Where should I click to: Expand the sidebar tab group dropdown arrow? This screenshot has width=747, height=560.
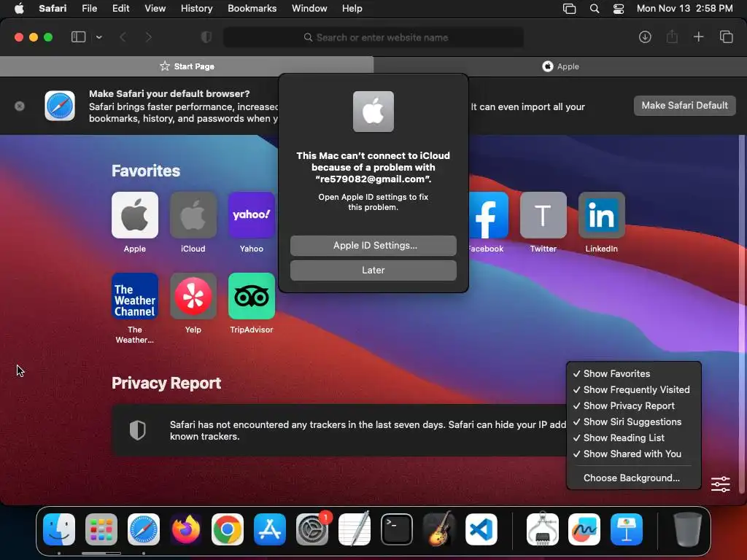point(98,37)
